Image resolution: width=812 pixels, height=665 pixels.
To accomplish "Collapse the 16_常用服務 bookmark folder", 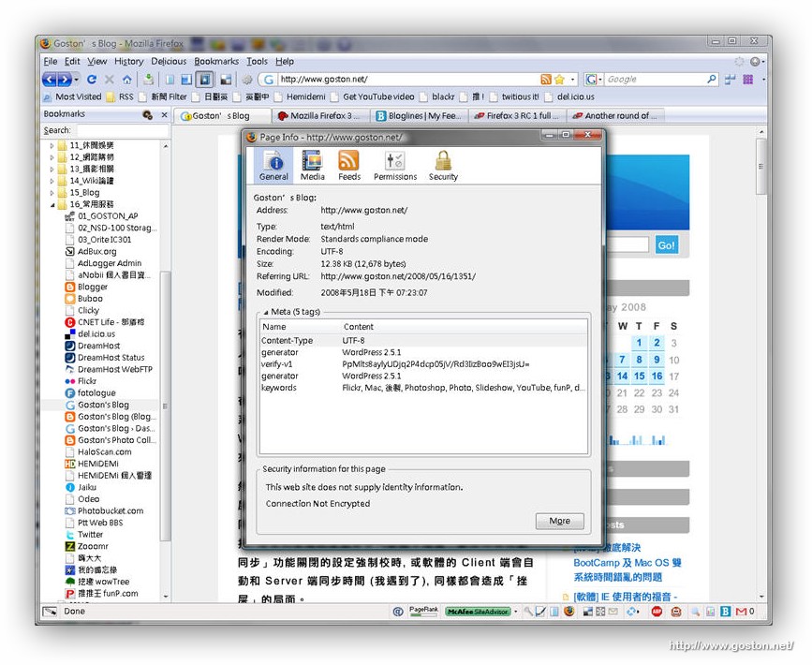I will pyautogui.click(x=52, y=204).
